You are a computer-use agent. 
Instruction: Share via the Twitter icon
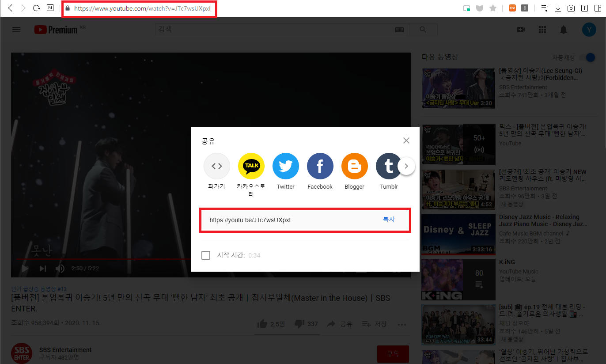click(286, 166)
